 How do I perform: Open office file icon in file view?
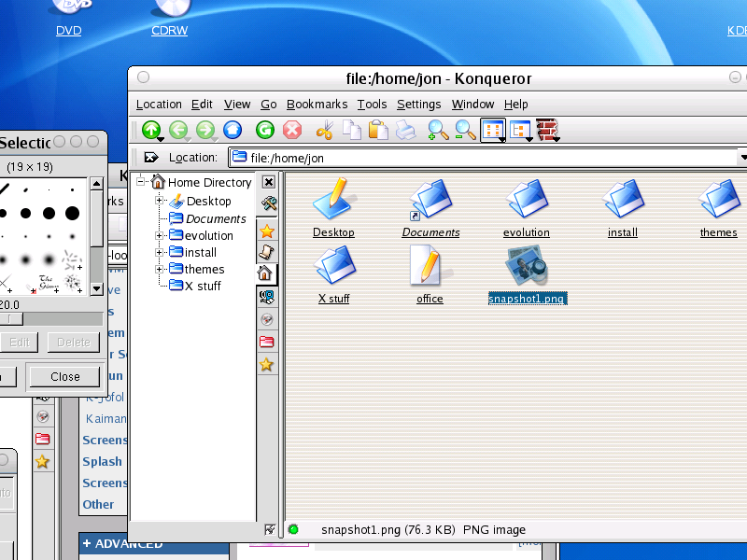point(430,265)
